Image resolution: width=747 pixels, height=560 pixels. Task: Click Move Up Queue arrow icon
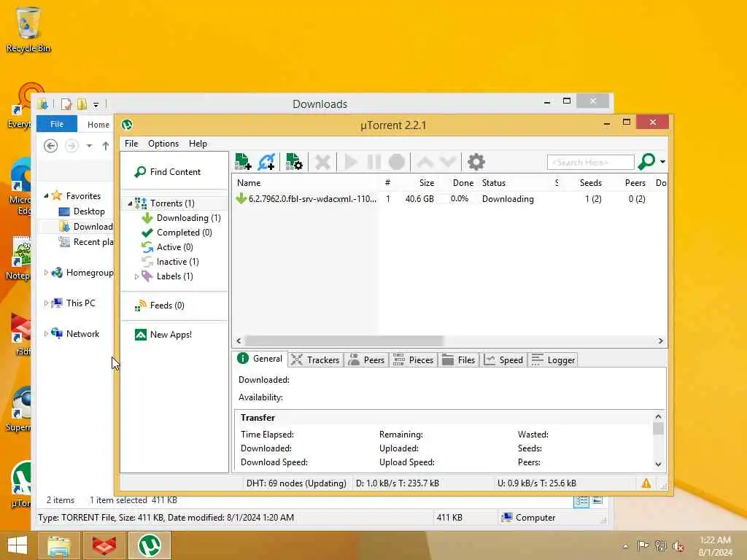(425, 162)
